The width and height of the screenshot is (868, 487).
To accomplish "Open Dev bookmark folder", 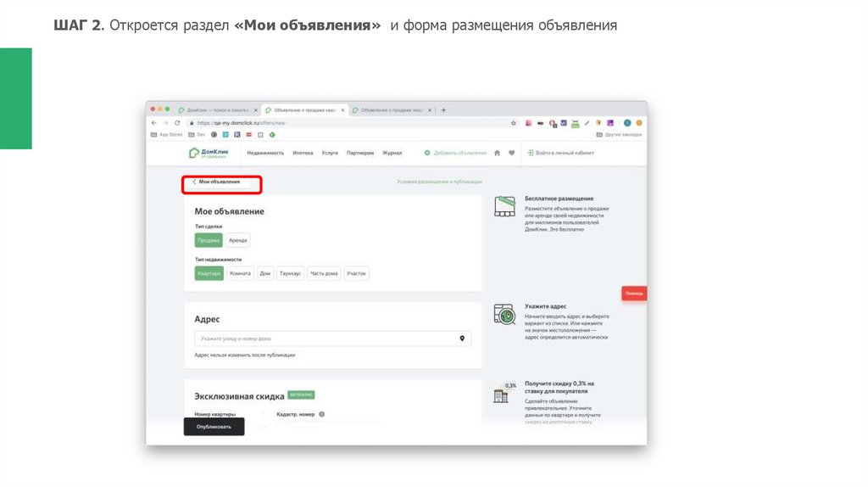I will pos(197,135).
